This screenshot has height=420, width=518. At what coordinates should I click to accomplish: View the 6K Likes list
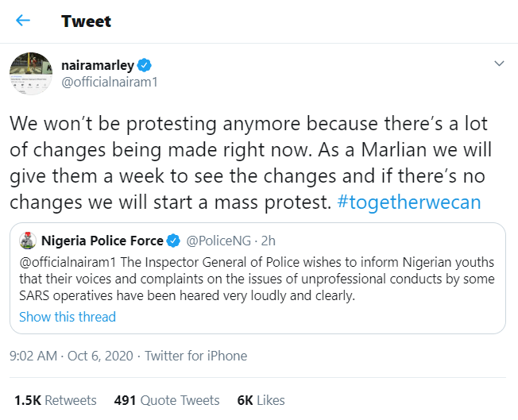point(261,400)
